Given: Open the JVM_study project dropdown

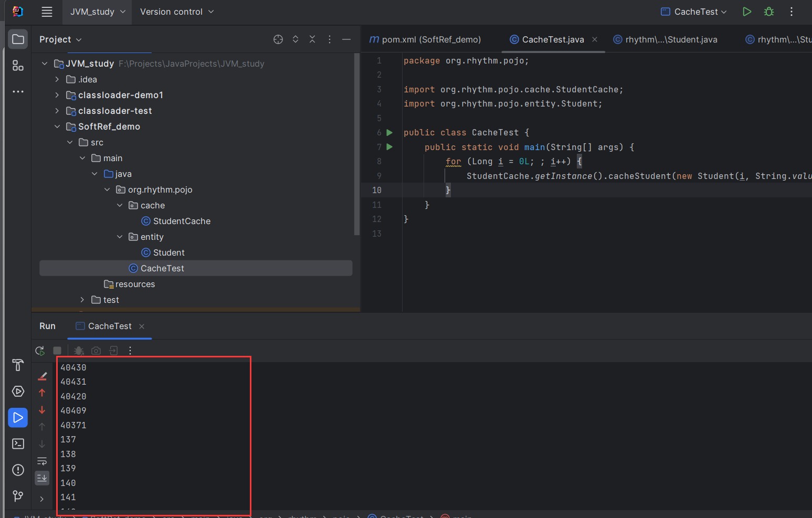Looking at the screenshot, I should 98,12.
